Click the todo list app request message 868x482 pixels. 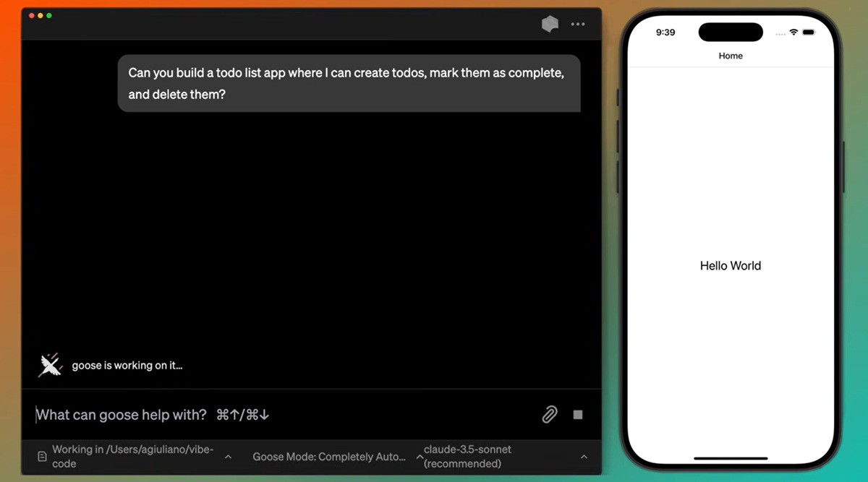coord(349,83)
